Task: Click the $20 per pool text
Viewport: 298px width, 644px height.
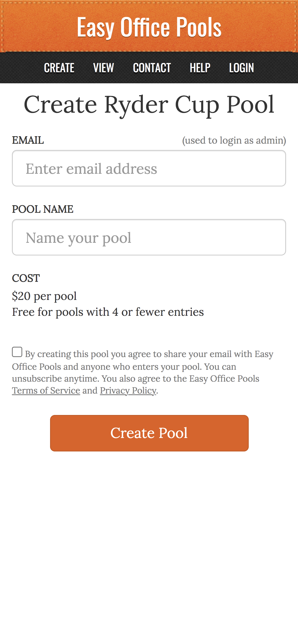Action: click(x=44, y=296)
